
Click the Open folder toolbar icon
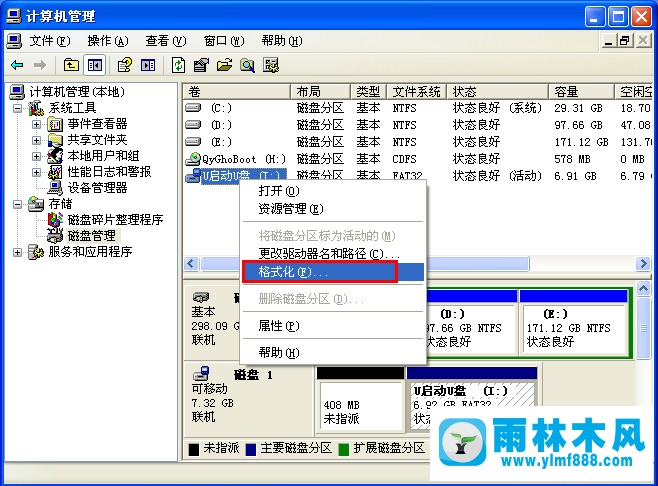pos(225,65)
